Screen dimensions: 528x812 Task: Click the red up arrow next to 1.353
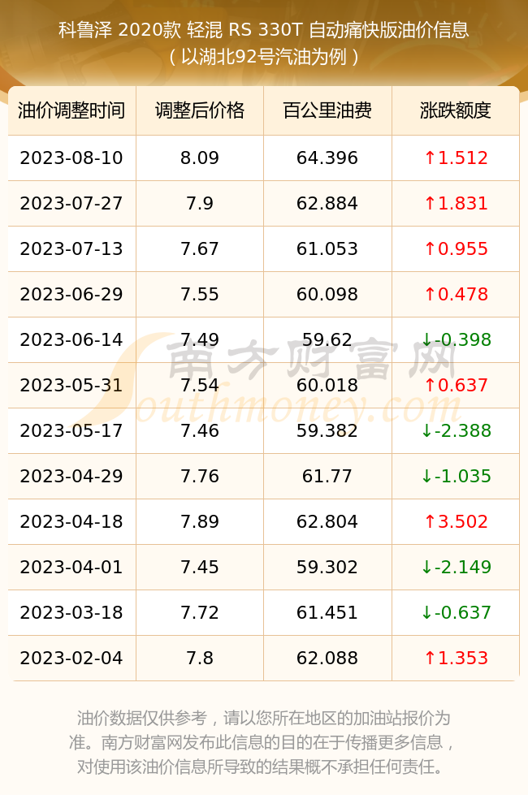430,659
